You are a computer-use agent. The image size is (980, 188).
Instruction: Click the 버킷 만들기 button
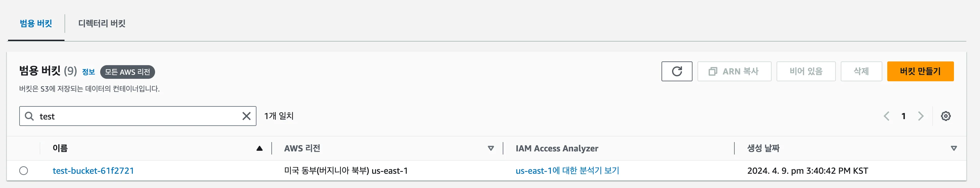point(920,71)
